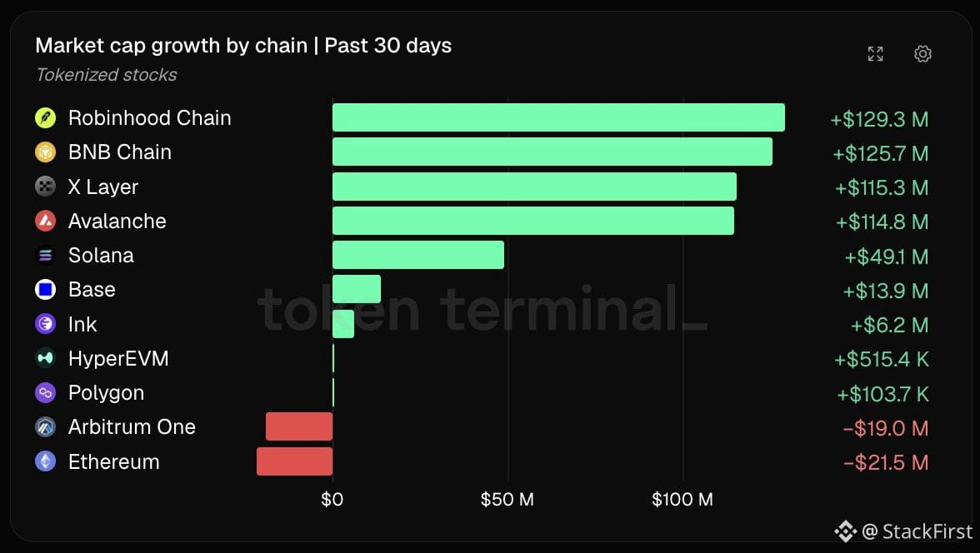The height and width of the screenshot is (553, 980).
Task: Click the Robinhood Chain feather logo
Action: [x=46, y=117]
